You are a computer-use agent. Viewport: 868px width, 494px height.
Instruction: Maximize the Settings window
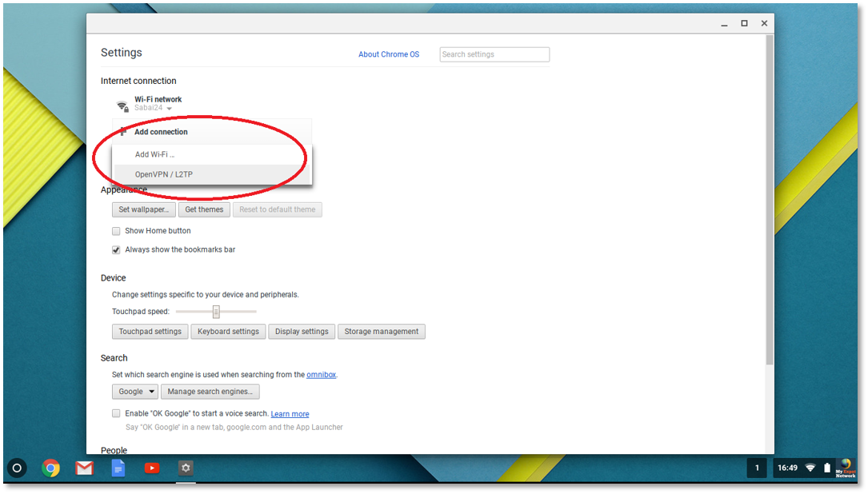(744, 23)
